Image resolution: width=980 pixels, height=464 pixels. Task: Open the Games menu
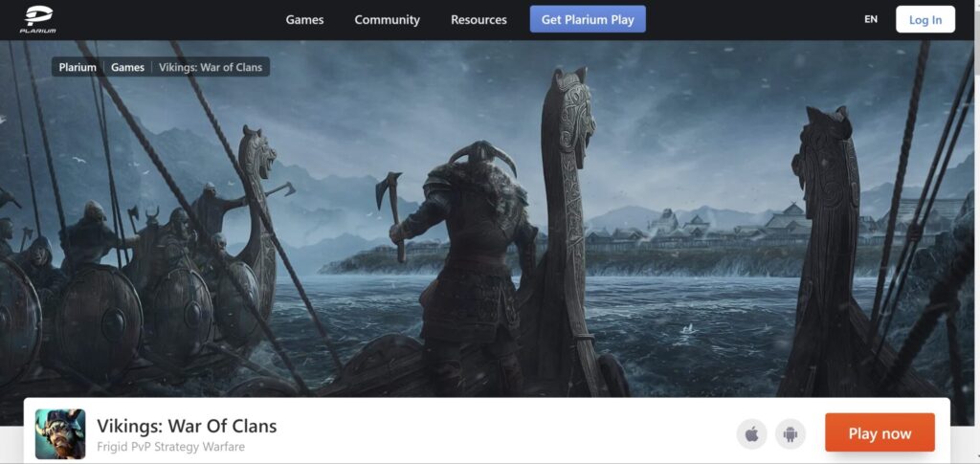pyautogui.click(x=304, y=20)
